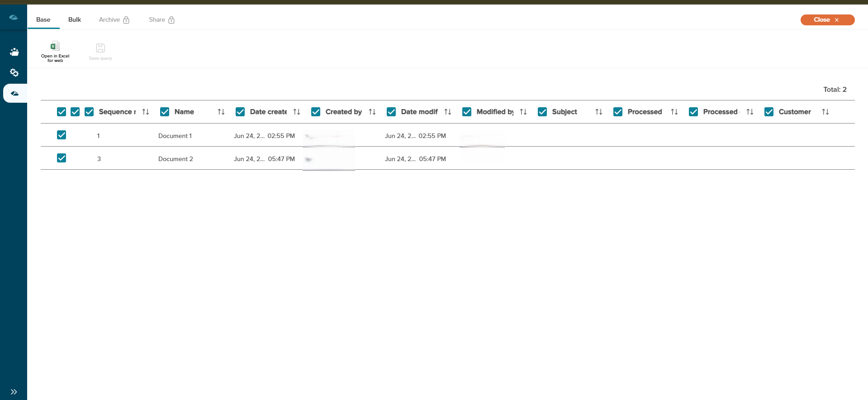Switch to the Base tab
This screenshot has height=400, width=868.
pos(43,19)
